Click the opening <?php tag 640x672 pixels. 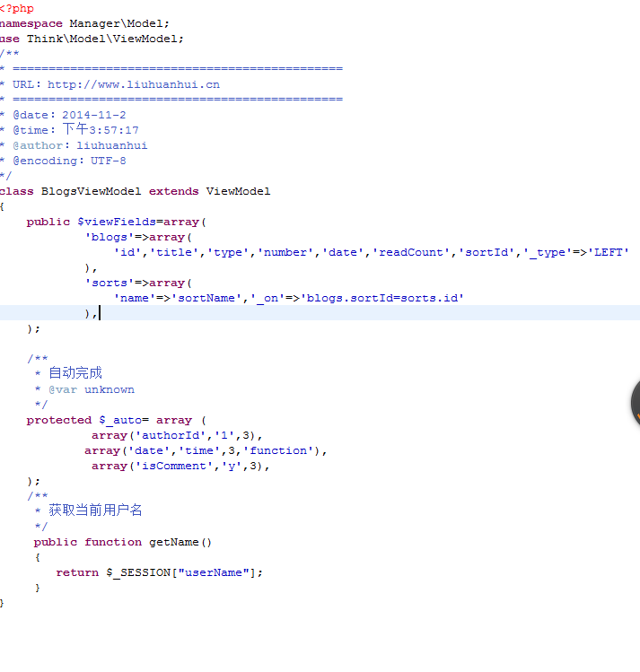click(x=17, y=8)
